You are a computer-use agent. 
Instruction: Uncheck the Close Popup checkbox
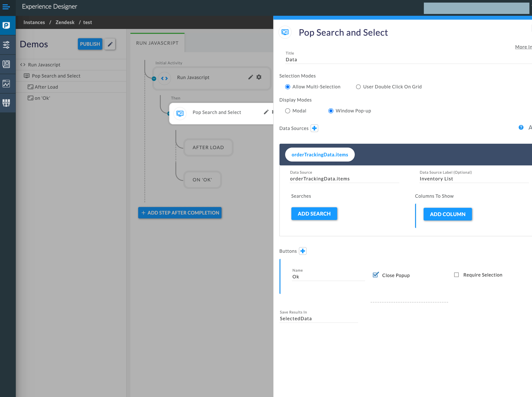[375, 275]
